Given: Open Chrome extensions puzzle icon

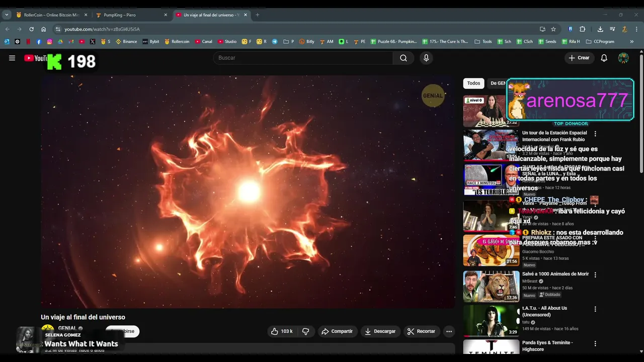Looking at the screenshot, I should tap(583, 29).
